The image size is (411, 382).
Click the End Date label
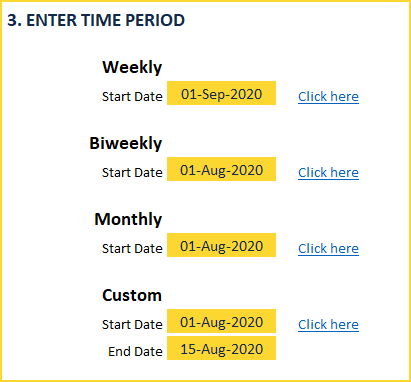135,352
